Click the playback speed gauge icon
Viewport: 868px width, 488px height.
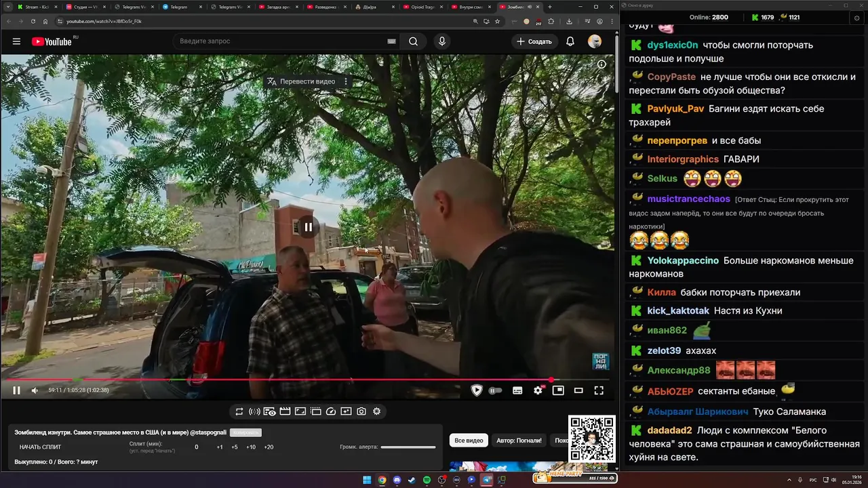[x=331, y=411]
